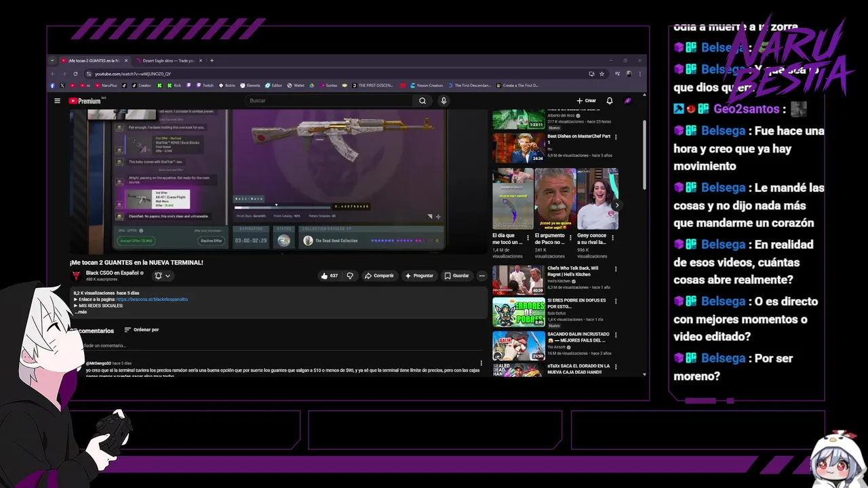Viewport: 868px width, 488px height.
Task: Switch to the Desert Eagle skins tab
Action: pyautogui.click(x=168, y=60)
